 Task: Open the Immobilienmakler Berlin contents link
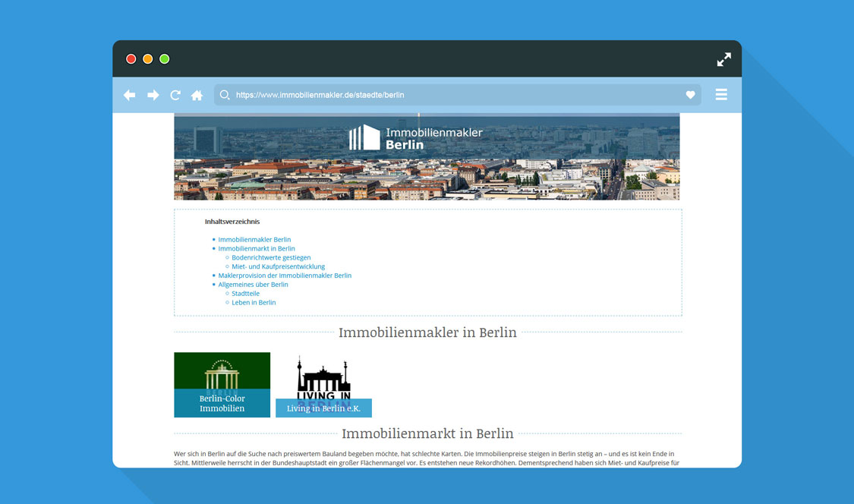click(x=254, y=239)
